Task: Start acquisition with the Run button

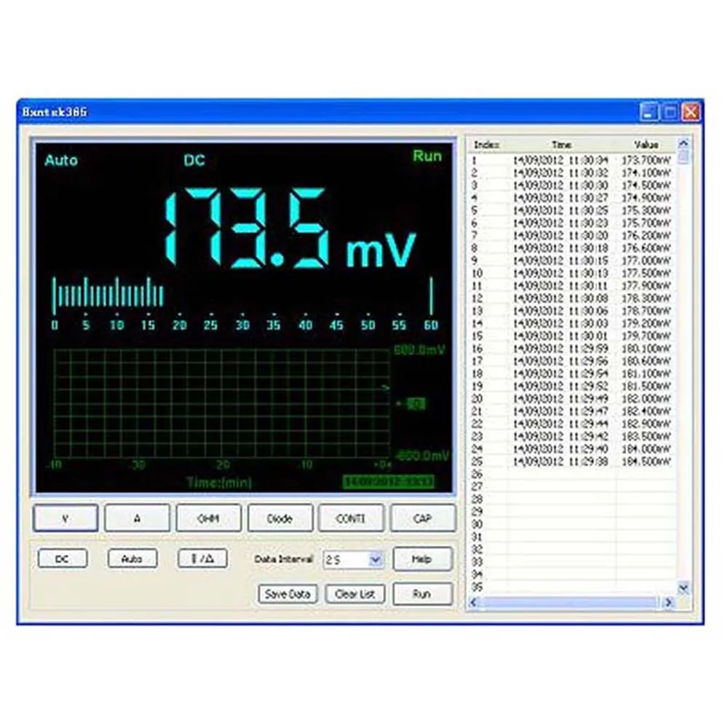Action: 422,594
